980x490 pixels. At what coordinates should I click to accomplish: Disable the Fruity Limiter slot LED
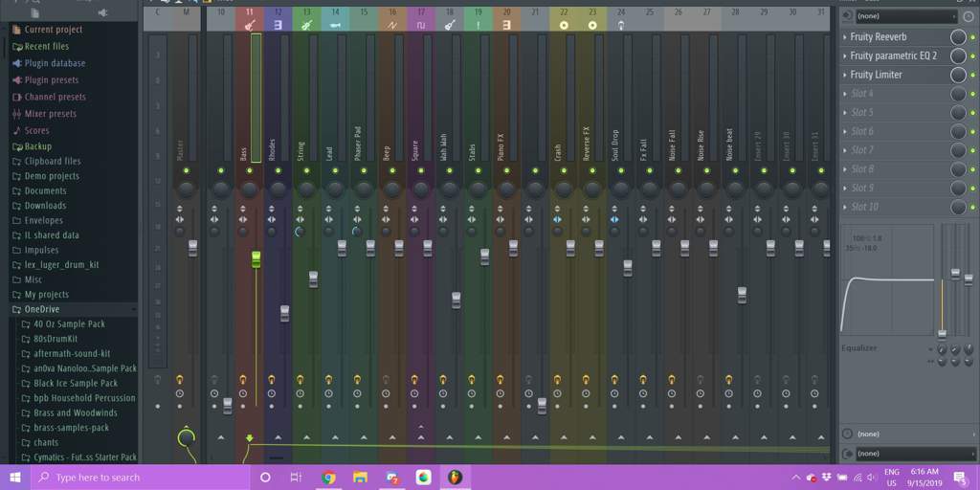[972, 75]
